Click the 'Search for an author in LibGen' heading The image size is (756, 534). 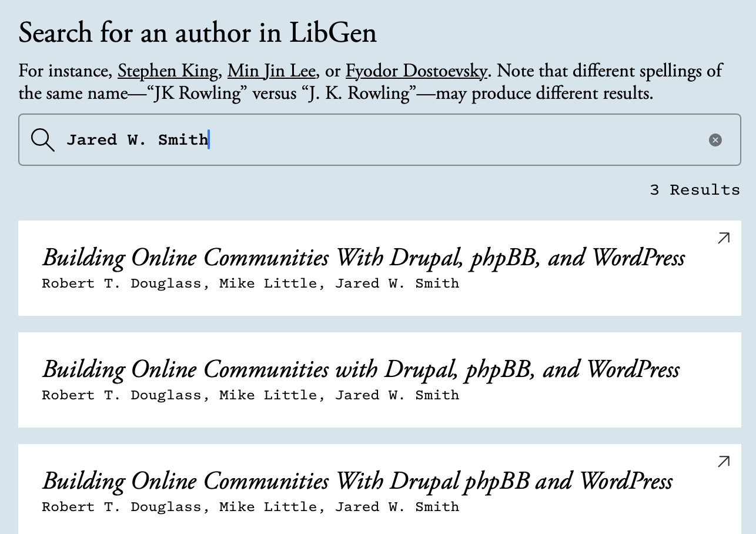click(198, 34)
